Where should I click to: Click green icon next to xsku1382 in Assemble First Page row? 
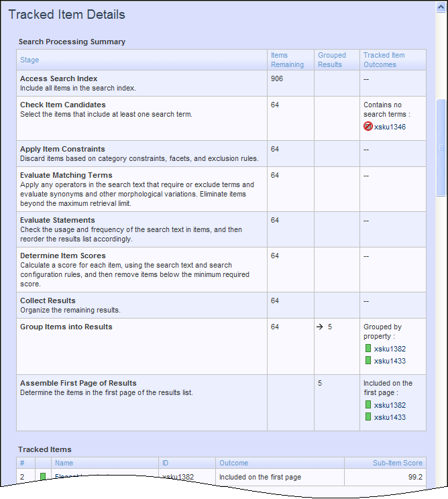point(368,404)
